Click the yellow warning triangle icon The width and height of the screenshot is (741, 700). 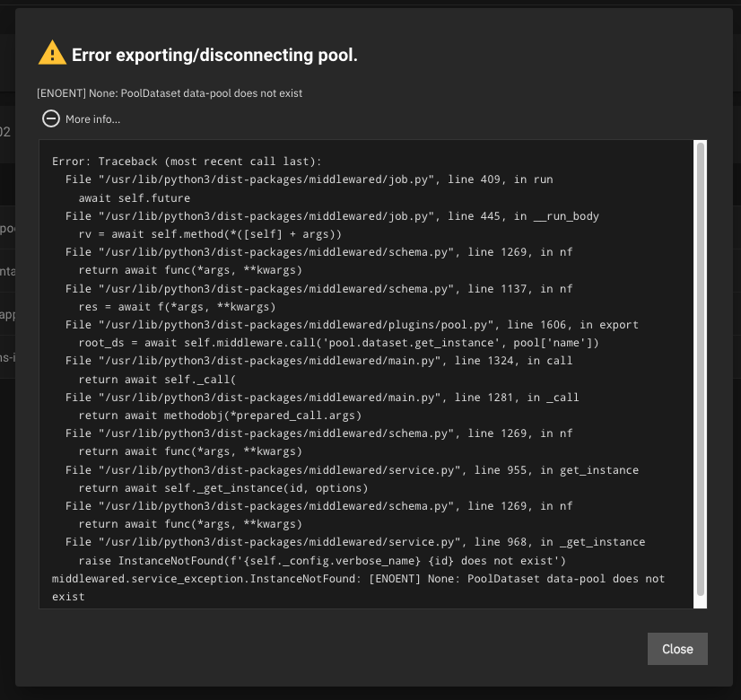[52, 54]
